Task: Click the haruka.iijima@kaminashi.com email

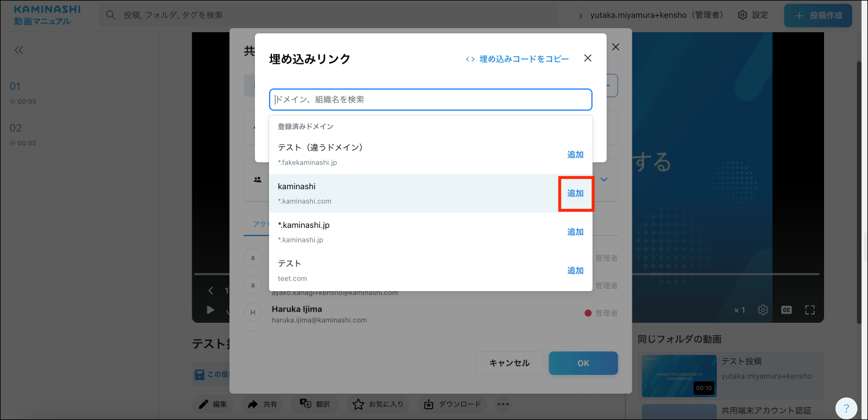Action: click(x=319, y=320)
